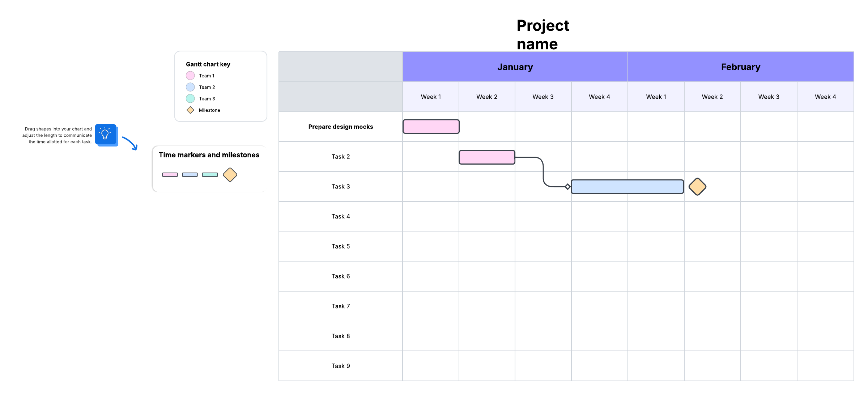Click the Task 9 row label
This screenshot has height=395, width=868.
point(341,366)
